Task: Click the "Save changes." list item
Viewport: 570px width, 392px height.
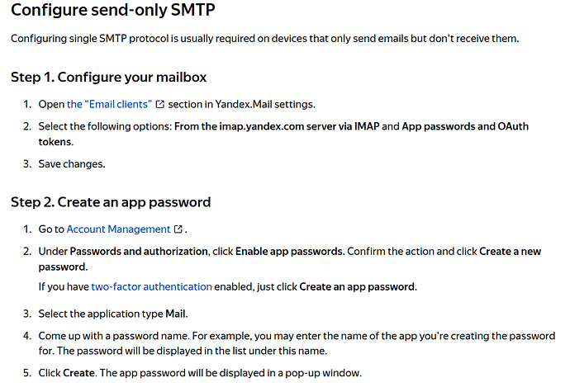Action: click(72, 164)
